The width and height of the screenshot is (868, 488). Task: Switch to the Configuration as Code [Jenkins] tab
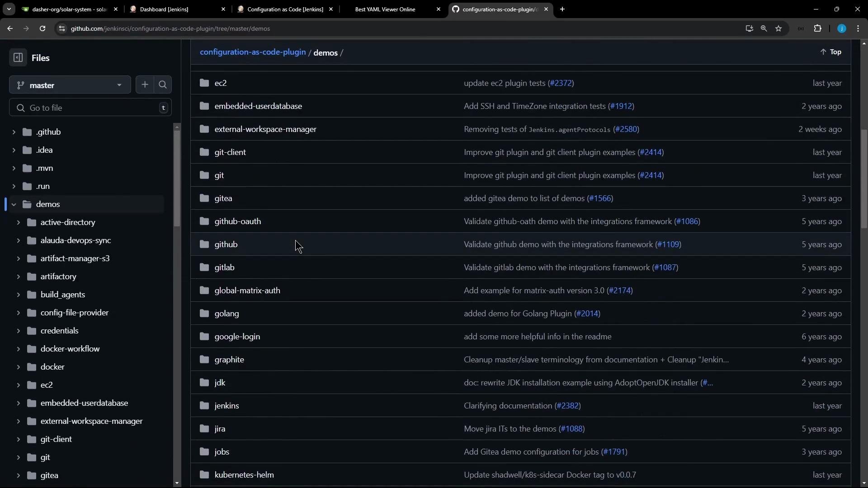coord(285,9)
